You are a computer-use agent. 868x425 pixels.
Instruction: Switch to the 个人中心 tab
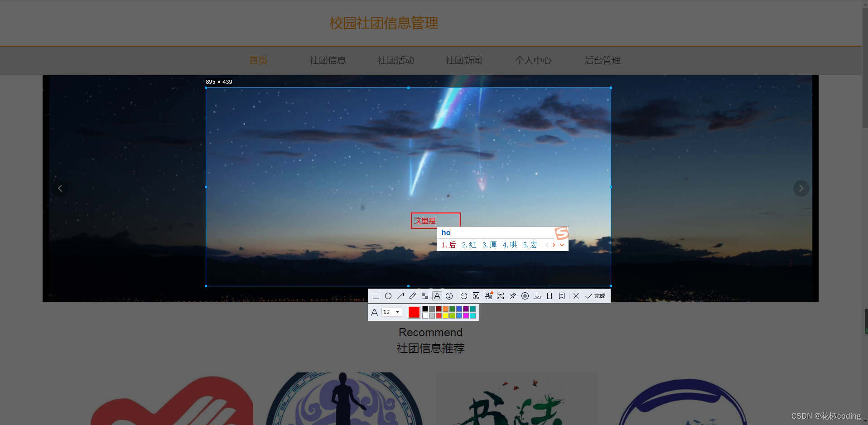[533, 60]
